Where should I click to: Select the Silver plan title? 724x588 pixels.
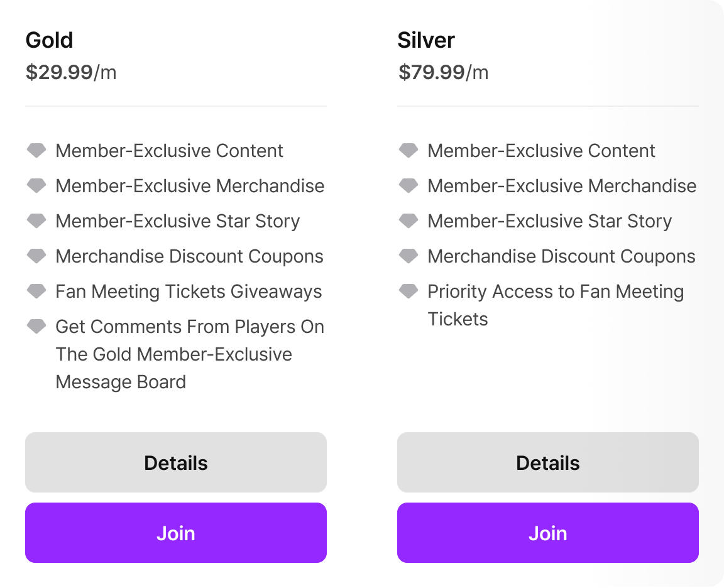pyautogui.click(x=426, y=40)
